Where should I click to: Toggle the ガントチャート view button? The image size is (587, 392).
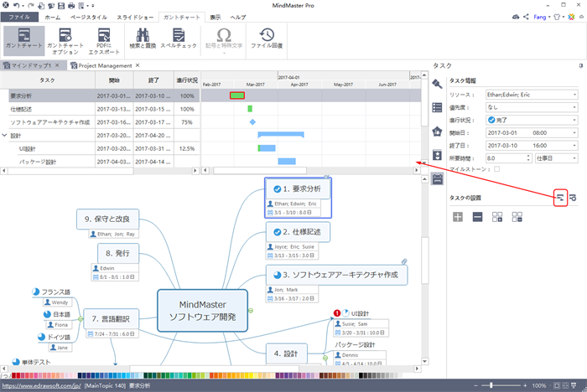click(x=22, y=38)
